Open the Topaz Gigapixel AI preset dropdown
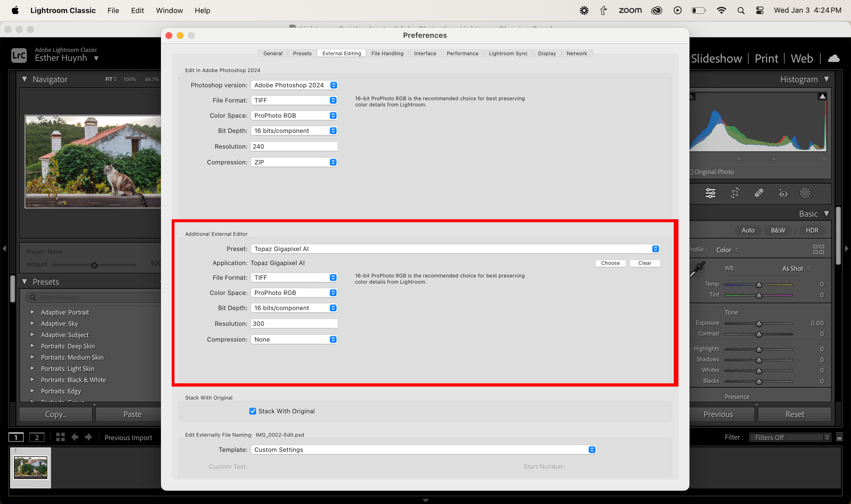 pyautogui.click(x=455, y=249)
